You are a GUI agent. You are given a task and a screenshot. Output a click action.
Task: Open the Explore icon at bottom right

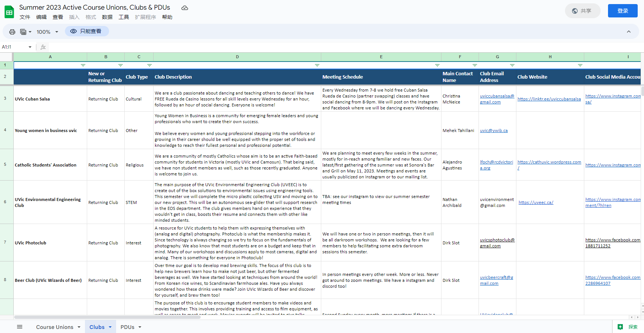pyautogui.click(x=621, y=327)
